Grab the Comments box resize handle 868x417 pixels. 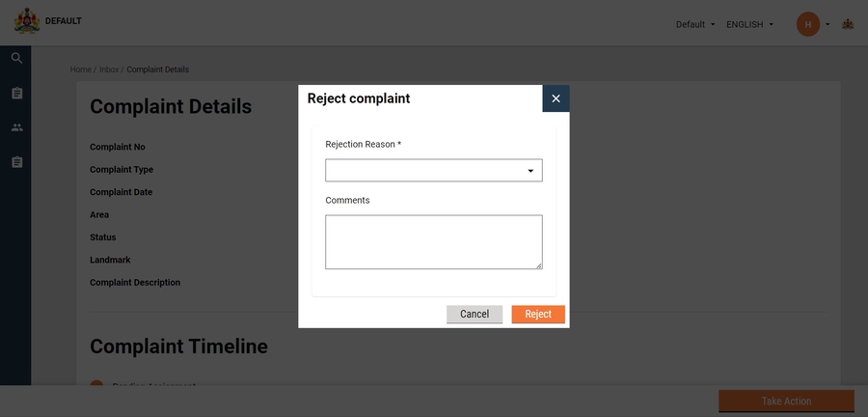tap(539, 265)
